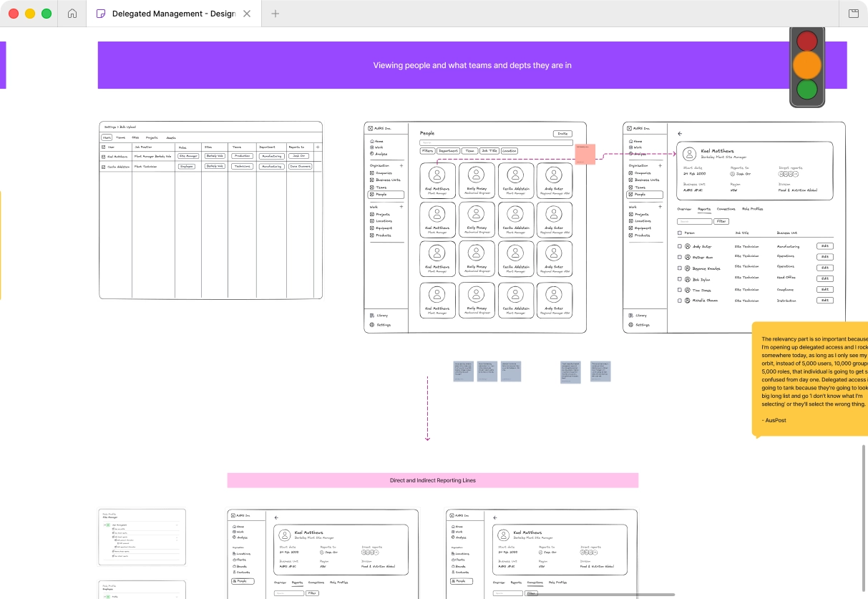The image size is (868, 599).
Task: Click Michelle Obama avatar icon in Reports table
Action: pyautogui.click(x=688, y=301)
